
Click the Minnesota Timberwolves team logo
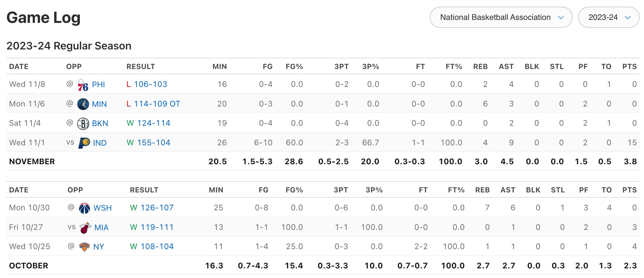[x=83, y=104]
